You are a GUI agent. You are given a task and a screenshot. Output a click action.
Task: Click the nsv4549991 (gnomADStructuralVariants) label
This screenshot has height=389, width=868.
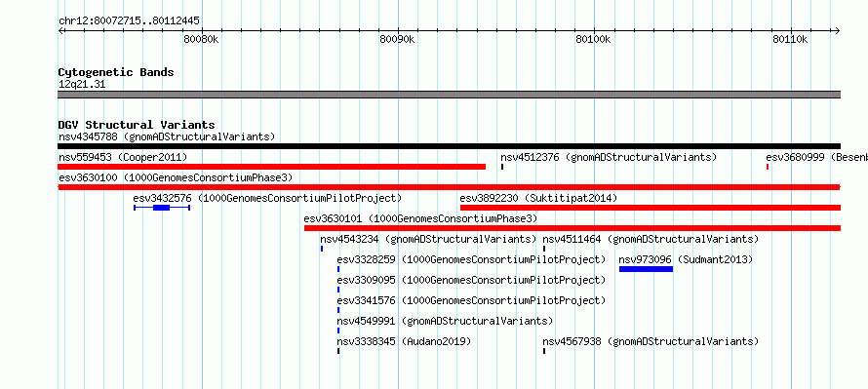445,321
